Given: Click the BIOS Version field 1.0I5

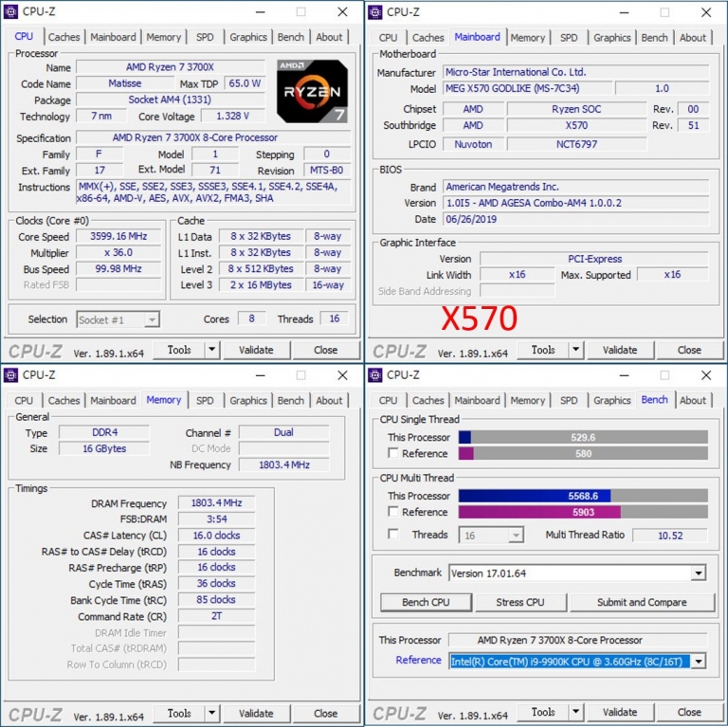Looking at the screenshot, I should coord(575,203).
